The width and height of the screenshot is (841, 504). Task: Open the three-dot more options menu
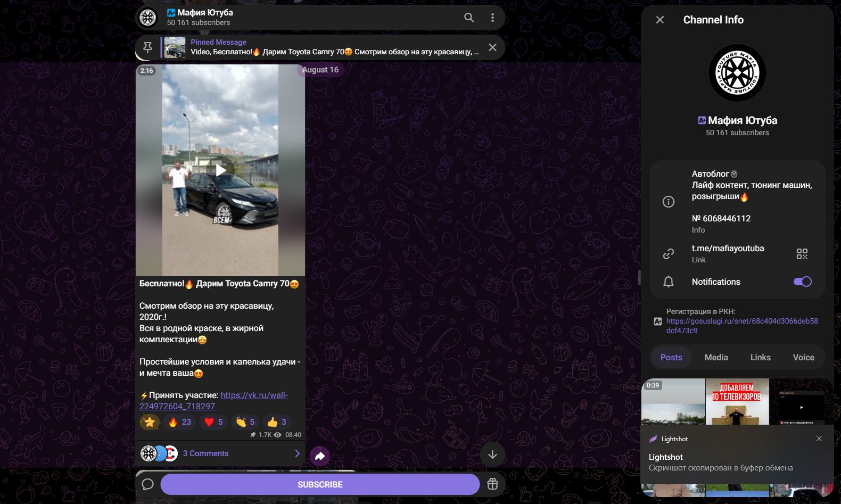click(492, 18)
